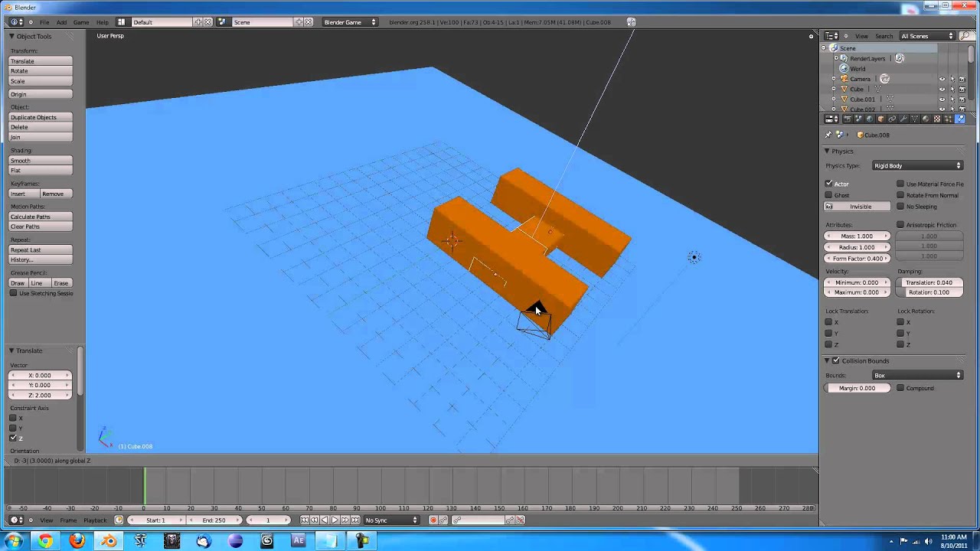
Task: Open the Scene properties tab icon
Action: 858,119
